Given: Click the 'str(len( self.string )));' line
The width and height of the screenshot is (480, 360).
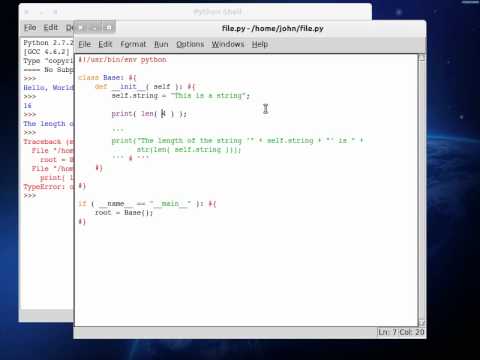Looking at the screenshot, I should pos(189,150).
